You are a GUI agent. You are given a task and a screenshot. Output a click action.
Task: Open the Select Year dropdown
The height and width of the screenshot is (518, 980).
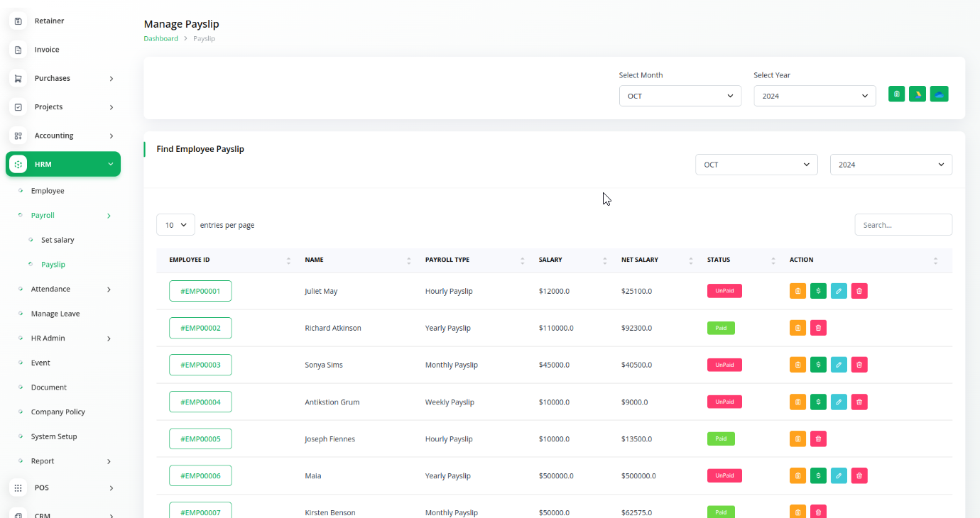coord(815,96)
